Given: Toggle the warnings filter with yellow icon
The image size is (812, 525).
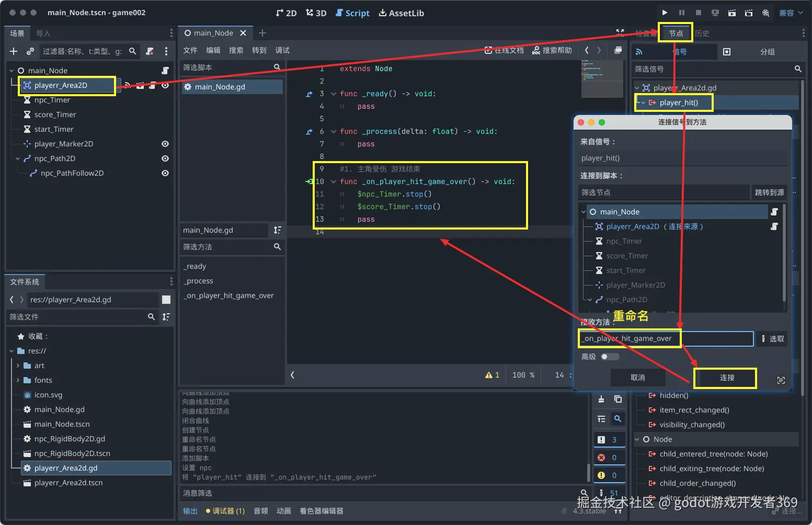Looking at the screenshot, I should pyautogui.click(x=609, y=475).
